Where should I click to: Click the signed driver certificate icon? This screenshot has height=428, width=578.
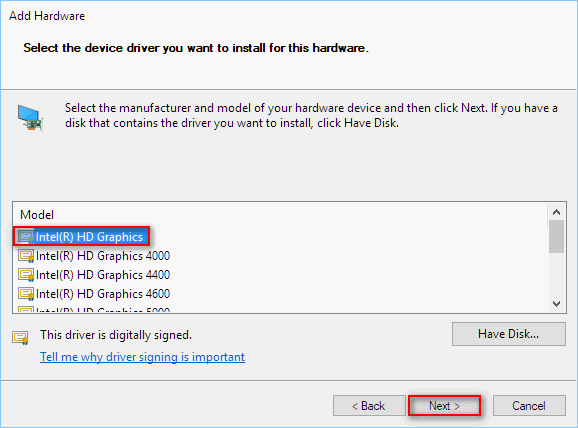tap(20, 337)
